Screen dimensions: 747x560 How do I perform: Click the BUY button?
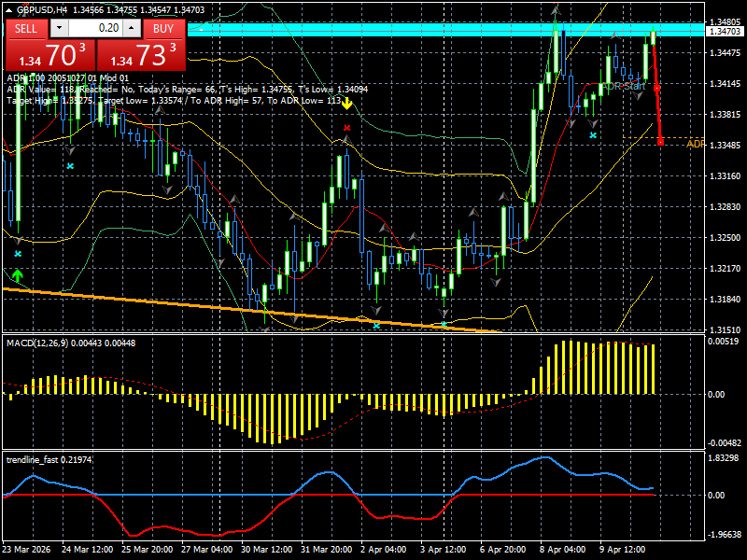point(163,29)
